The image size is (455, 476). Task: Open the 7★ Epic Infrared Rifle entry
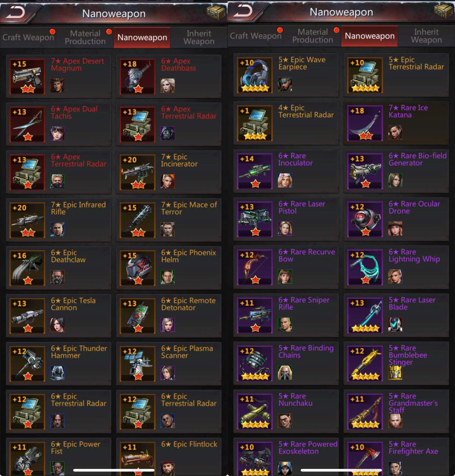click(x=59, y=220)
